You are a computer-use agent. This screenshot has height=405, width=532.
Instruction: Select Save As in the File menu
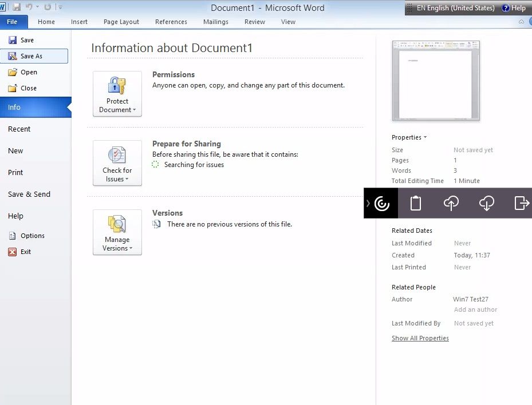(34, 56)
